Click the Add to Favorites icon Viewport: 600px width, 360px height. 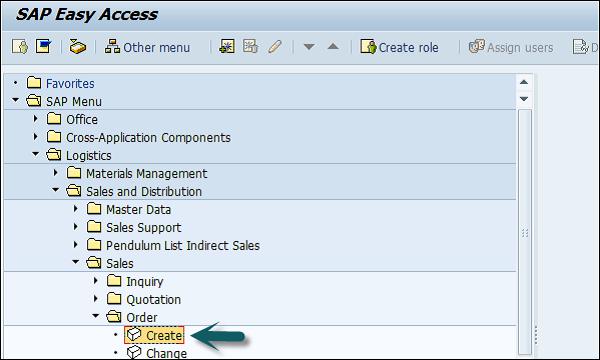227,47
